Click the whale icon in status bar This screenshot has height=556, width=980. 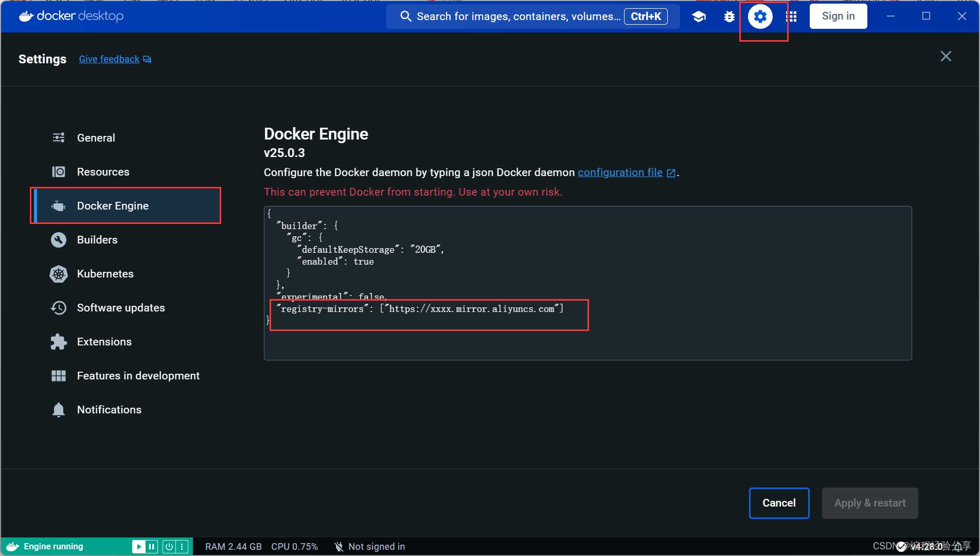[x=13, y=546]
